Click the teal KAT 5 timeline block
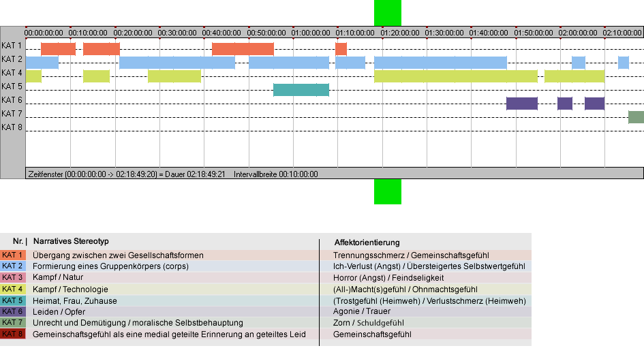This screenshot has width=644, height=361. click(301, 90)
